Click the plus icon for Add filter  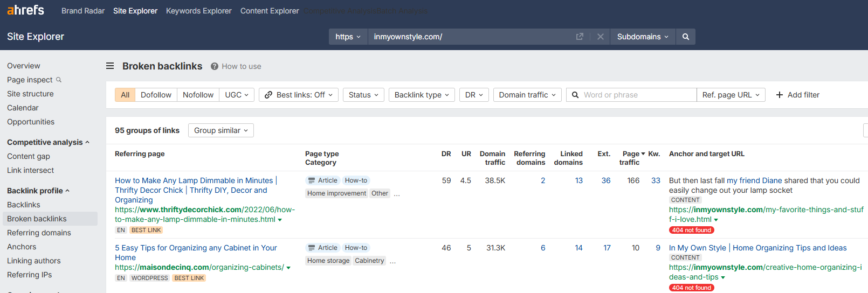[x=780, y=95]
